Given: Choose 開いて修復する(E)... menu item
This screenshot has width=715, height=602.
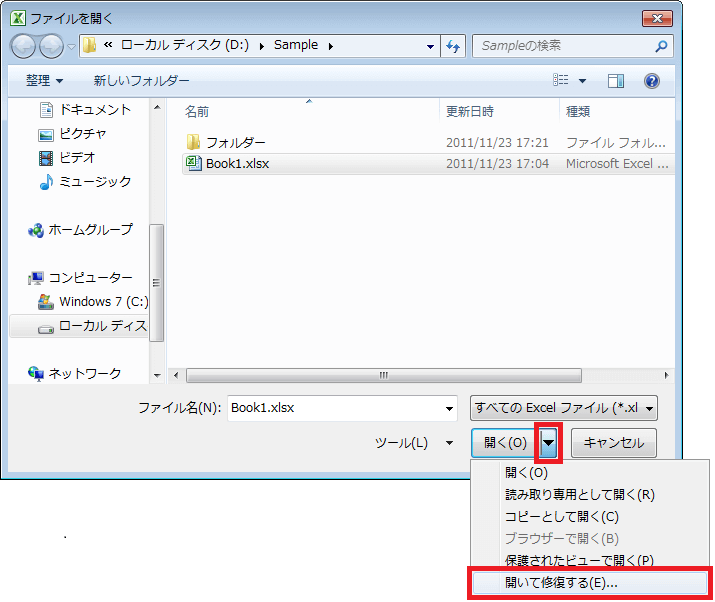Looking at the screenshot, I should tap(590, 583).
